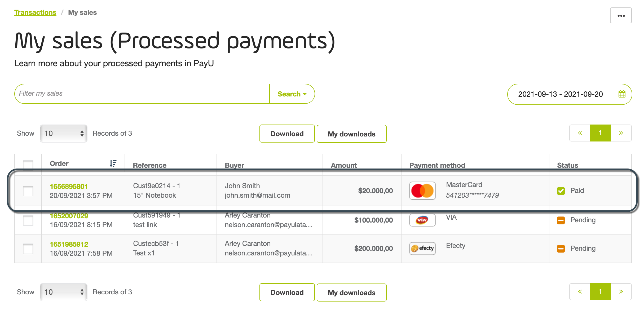Click date 20/09/2021 3:57 PM
The width and height of the screenshot is (644, 310).
[81, 196]
